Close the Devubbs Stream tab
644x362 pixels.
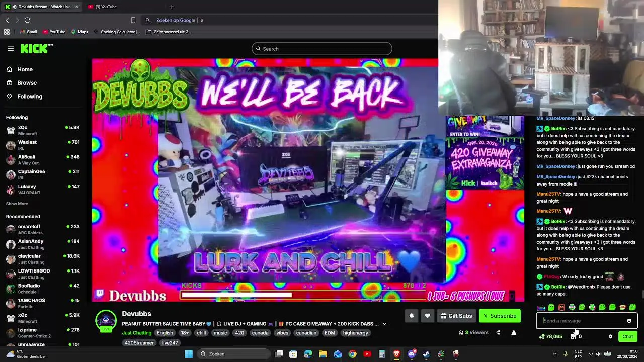(x=76, y=7)
